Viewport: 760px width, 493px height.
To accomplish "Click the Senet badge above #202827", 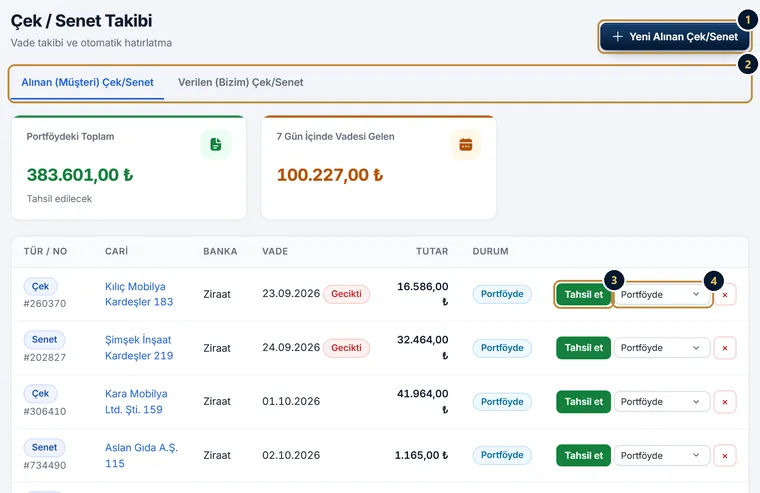I will coord(44,340).
